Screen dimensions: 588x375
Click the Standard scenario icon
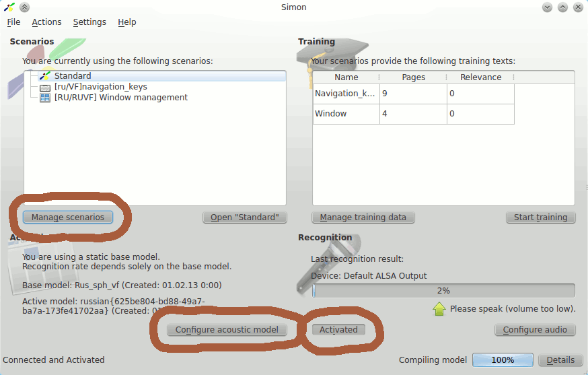pyautogui.click(x=45, y=76)
